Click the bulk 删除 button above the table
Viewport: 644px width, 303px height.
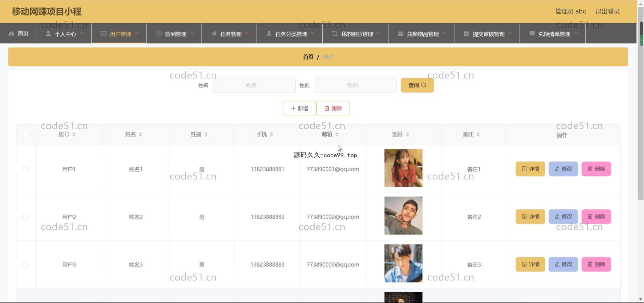tap(333, 108)
